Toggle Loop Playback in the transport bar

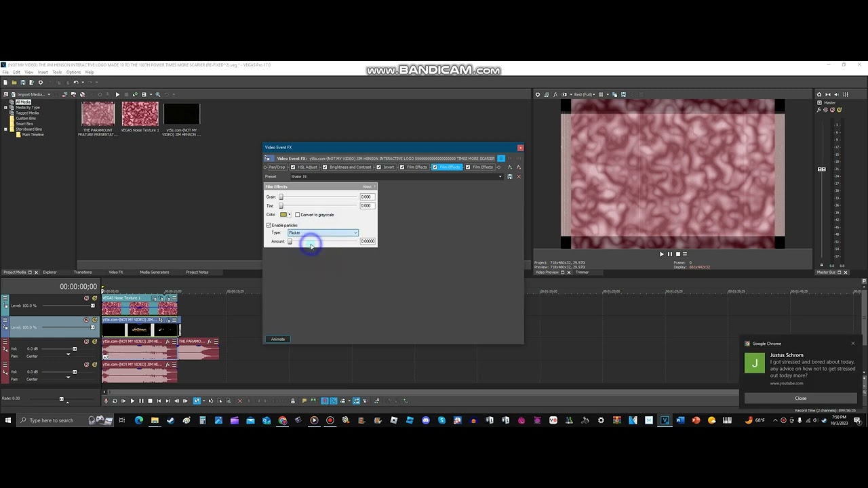[x=115, y=401]
